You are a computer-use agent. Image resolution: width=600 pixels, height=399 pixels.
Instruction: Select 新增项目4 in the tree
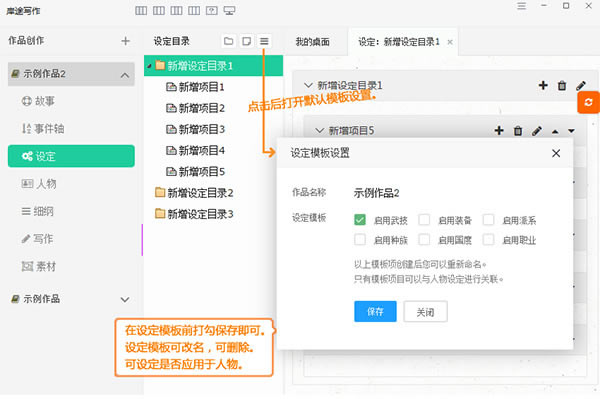pyautogui.click(x=196, y=150)
